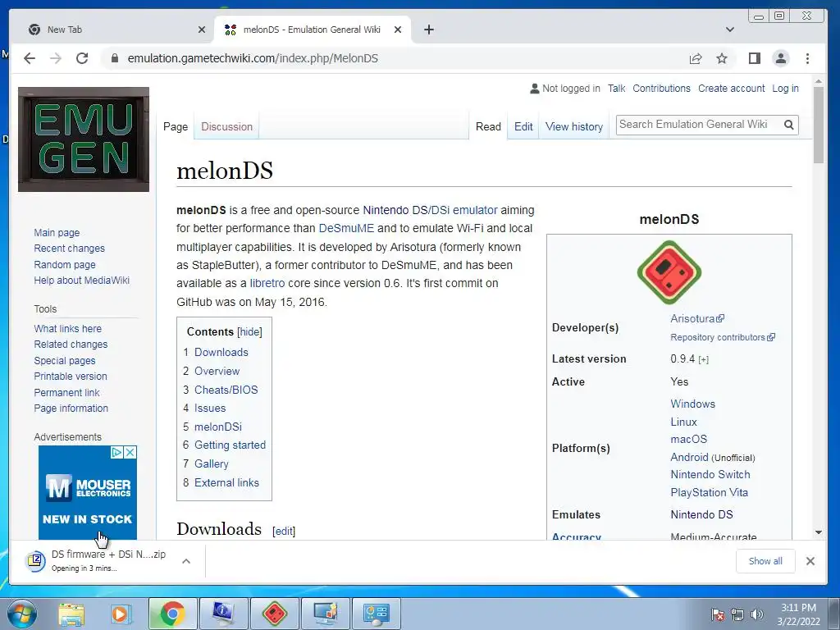Click Show all downloads
The height and width of the screenshot is (630, 840).
[x=765, y=561]
